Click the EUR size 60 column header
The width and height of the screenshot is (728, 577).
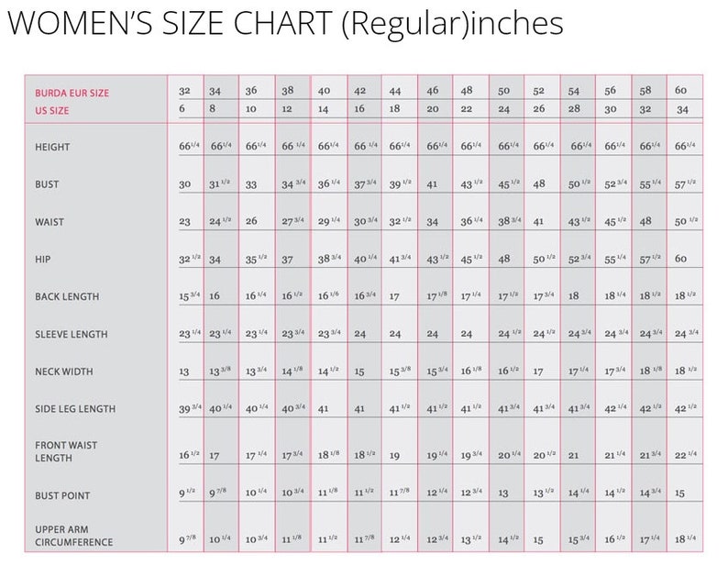point(680,90)
